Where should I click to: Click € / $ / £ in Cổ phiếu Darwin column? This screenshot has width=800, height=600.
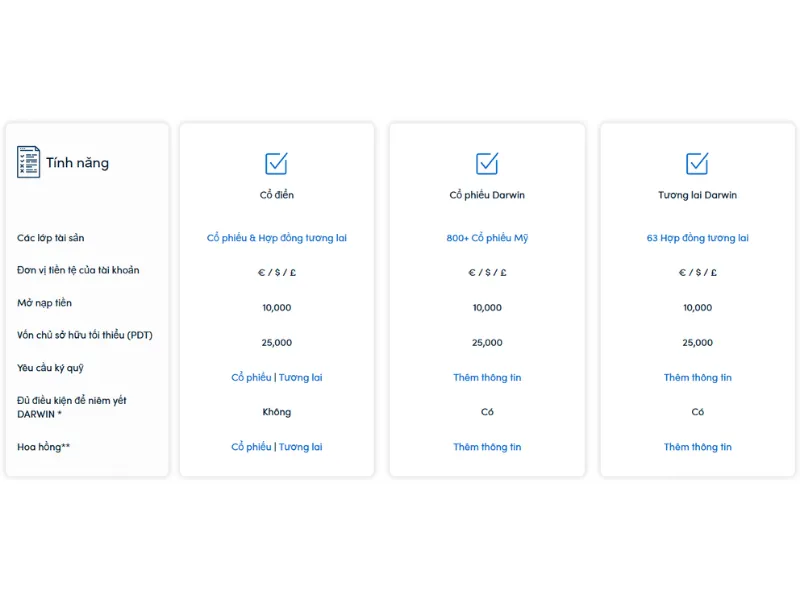click(x=487, y=272)
